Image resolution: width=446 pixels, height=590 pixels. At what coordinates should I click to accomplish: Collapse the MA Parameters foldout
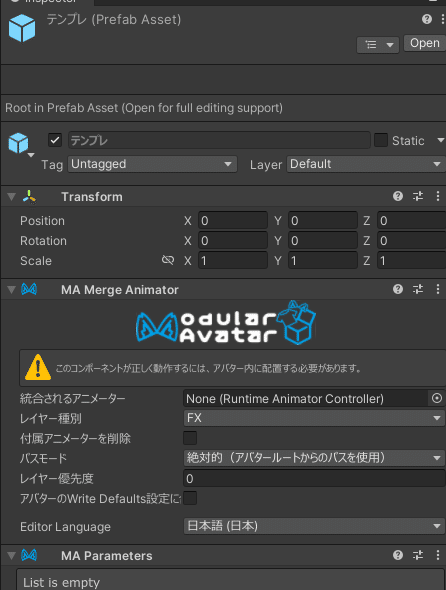[x=12, y=555]
